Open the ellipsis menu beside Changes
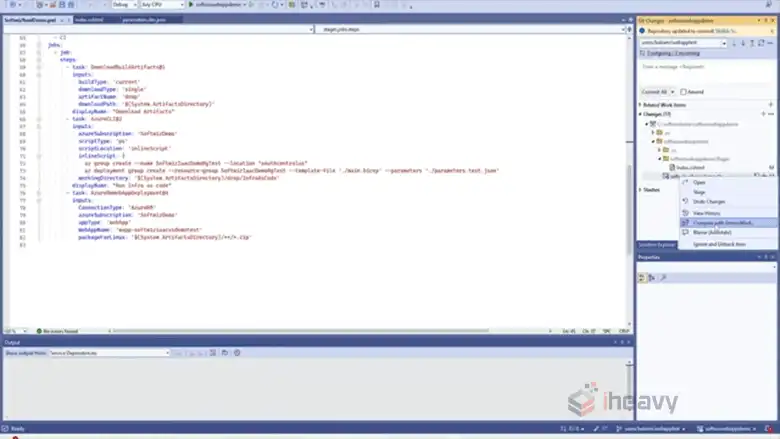The height and width of the screenshot is (439, 780). (771, 114)
